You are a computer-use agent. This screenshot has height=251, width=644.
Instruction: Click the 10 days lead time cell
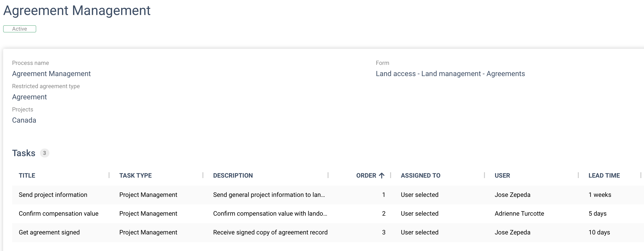[x=599, y=232]
